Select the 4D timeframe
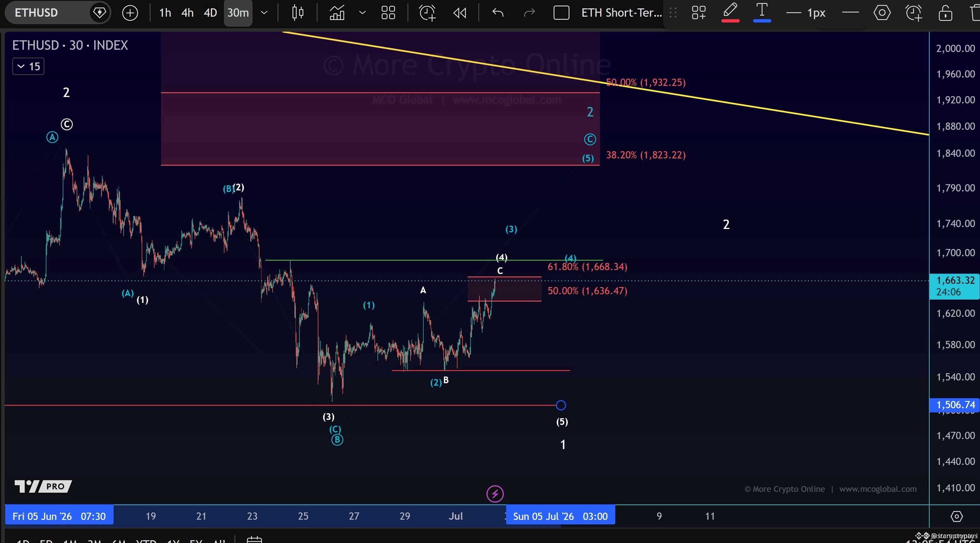Image resolution: width=980 pixels, height=543 pixels. click(x=210, y=13)
